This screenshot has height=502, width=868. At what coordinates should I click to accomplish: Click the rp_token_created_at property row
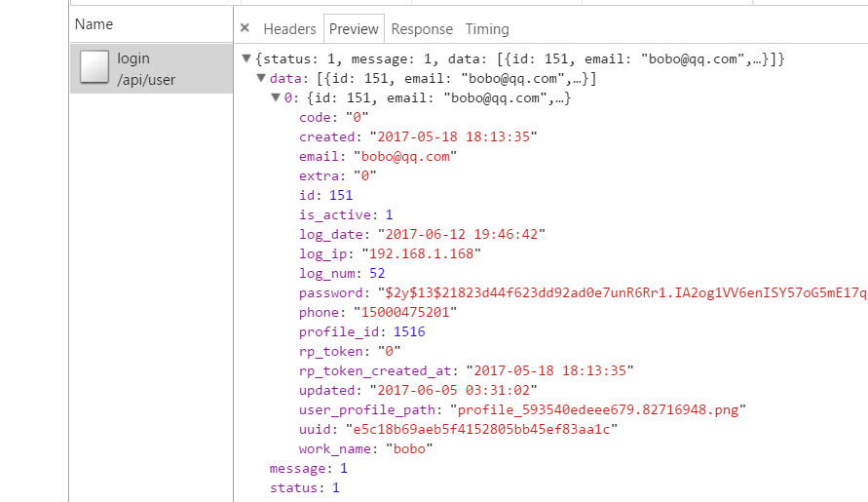(x=466, y=370)
